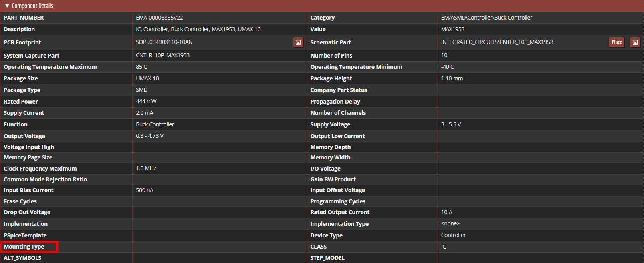Click the I/O Voltage label
The image size is (644, 263).
click(x=325, y=169)
